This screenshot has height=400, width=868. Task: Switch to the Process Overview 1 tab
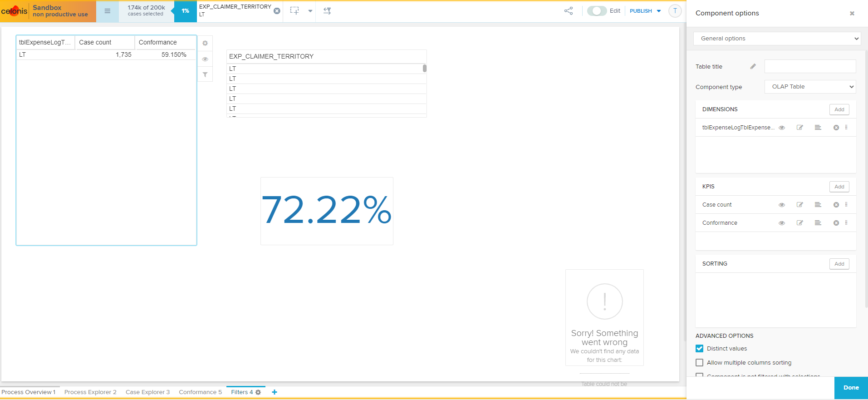29,392
